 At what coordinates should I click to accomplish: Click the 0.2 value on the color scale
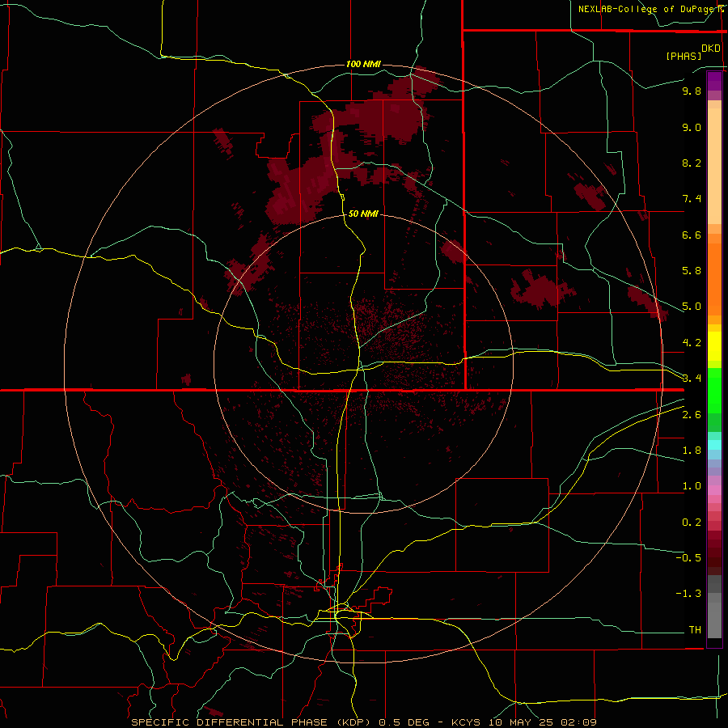pyautogui.click(x=692, y=523)
